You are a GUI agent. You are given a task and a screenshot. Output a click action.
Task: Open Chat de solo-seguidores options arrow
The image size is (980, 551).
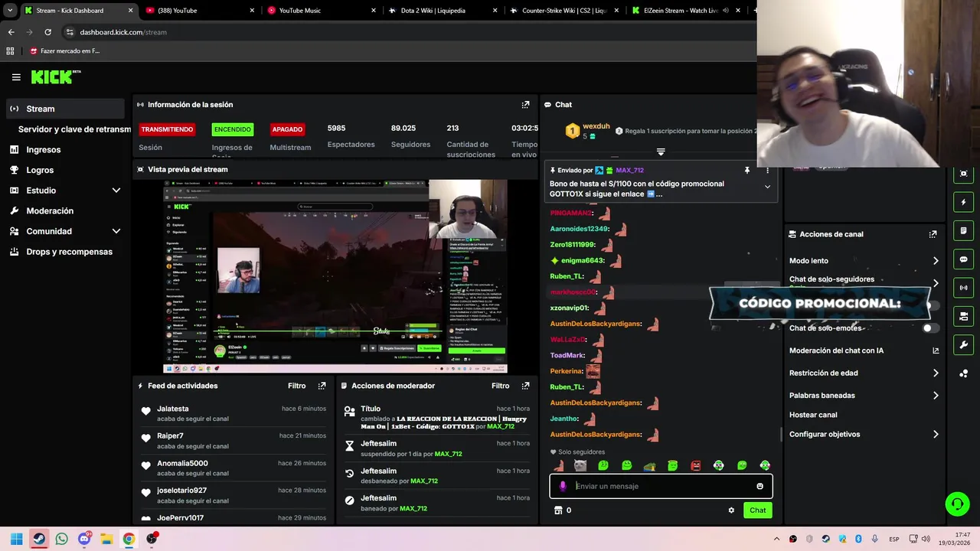tap(936, 283)
